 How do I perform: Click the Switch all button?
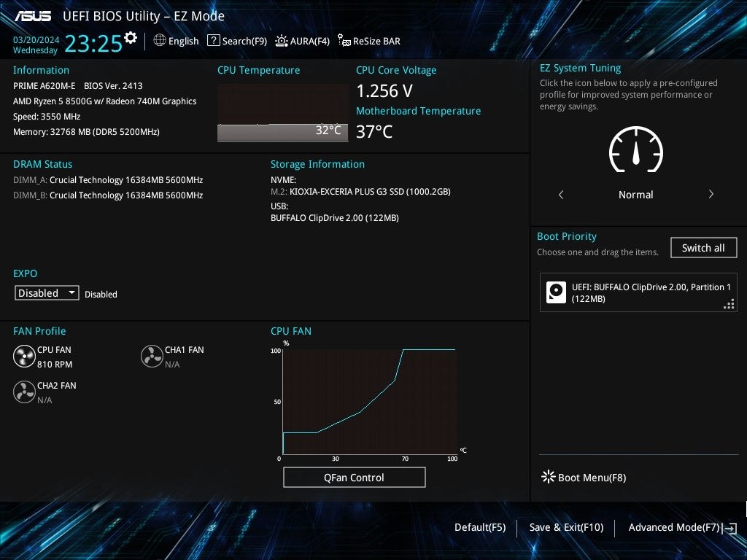click(x=704, y=248)
